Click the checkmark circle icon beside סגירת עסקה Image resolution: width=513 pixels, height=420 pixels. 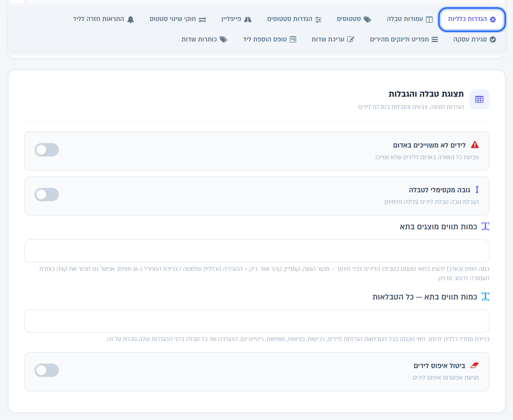click(493, 40)
